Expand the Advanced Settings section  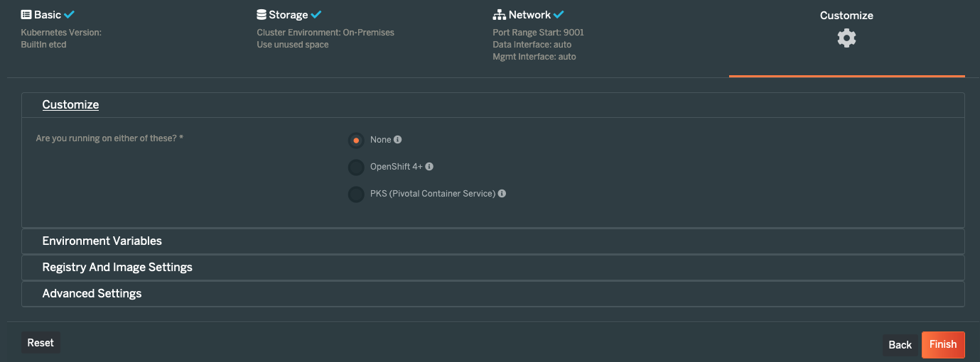click(493, 294)
